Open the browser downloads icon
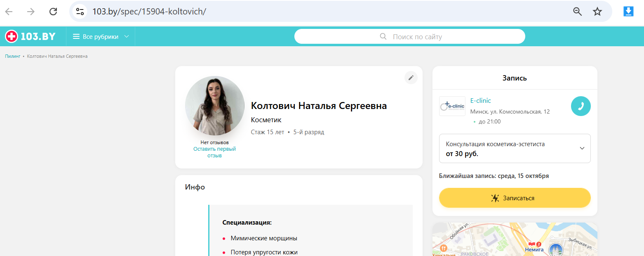The image size is (644, 256). coord(628,12)
